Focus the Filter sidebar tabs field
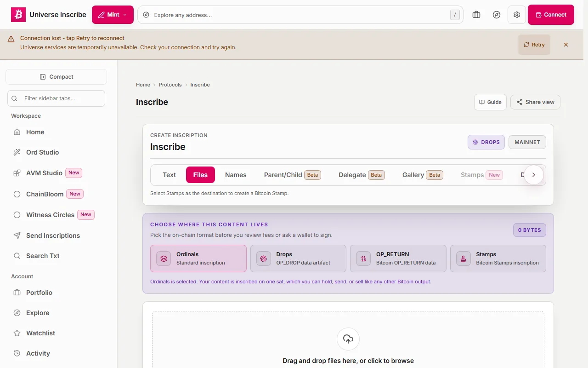This screenshot has width=588, height=368. pos(56,98)
